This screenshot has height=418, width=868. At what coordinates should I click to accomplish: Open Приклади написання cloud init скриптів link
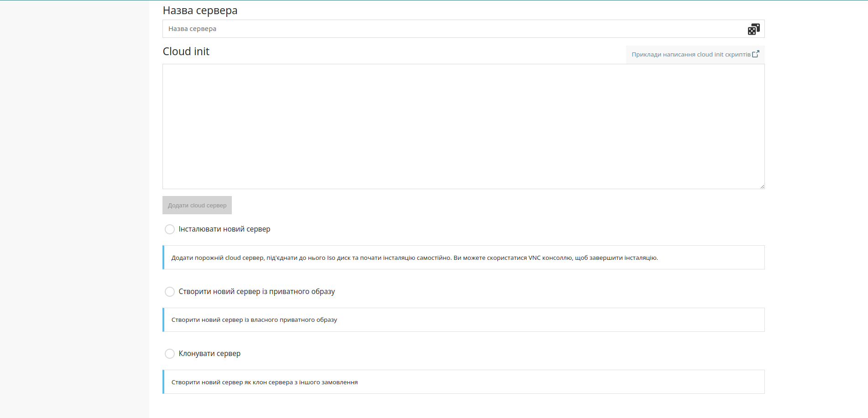[695, 54]
